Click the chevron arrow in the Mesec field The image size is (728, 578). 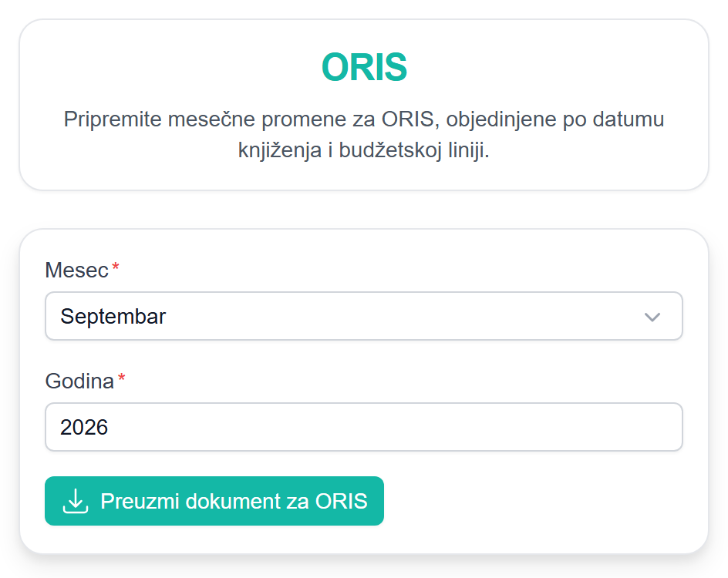(652, 317)
